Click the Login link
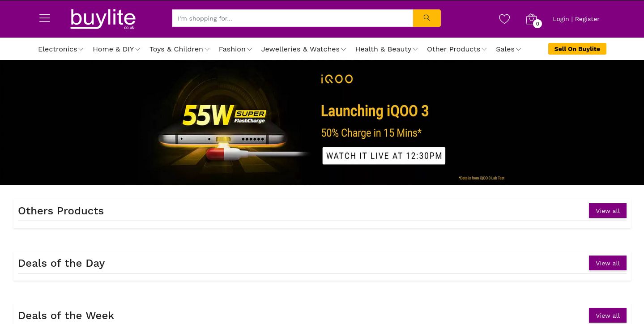This screenshot has height=324, width=644. pos(561,19)
